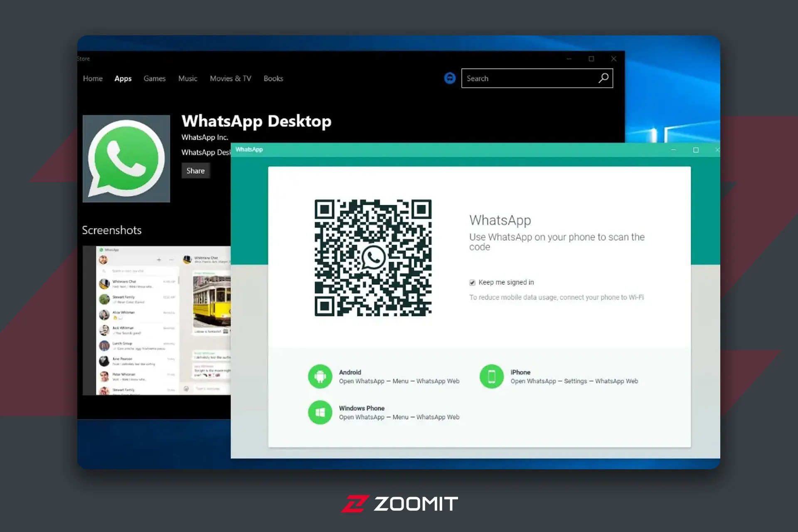Click the WhatsApp Desktop app logo
798x532 pixels.
(x=126, y=159)
